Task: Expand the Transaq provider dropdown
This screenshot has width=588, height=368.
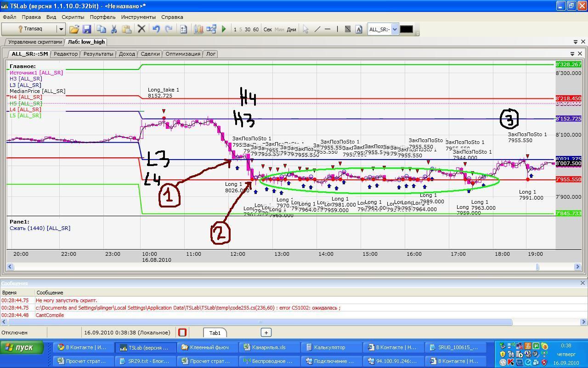Action: coord(61,29)
